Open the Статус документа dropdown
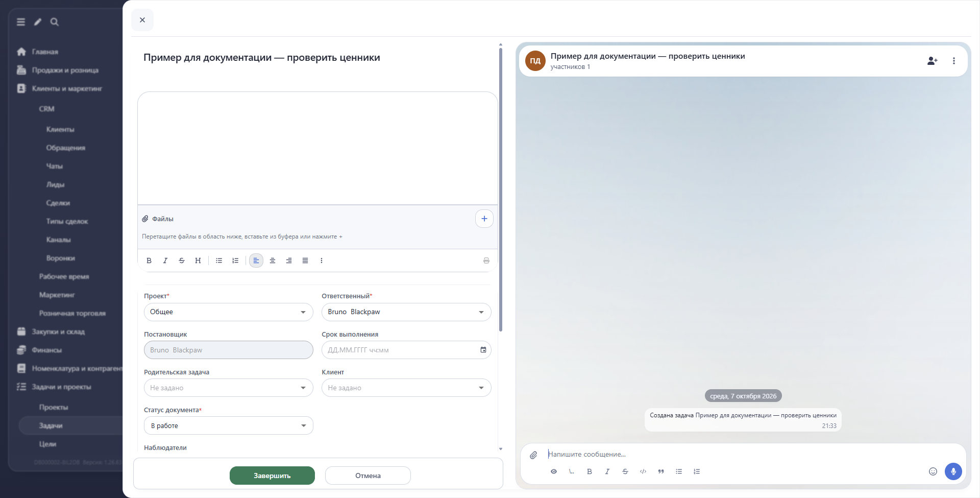980x498 pixels. 229,425
